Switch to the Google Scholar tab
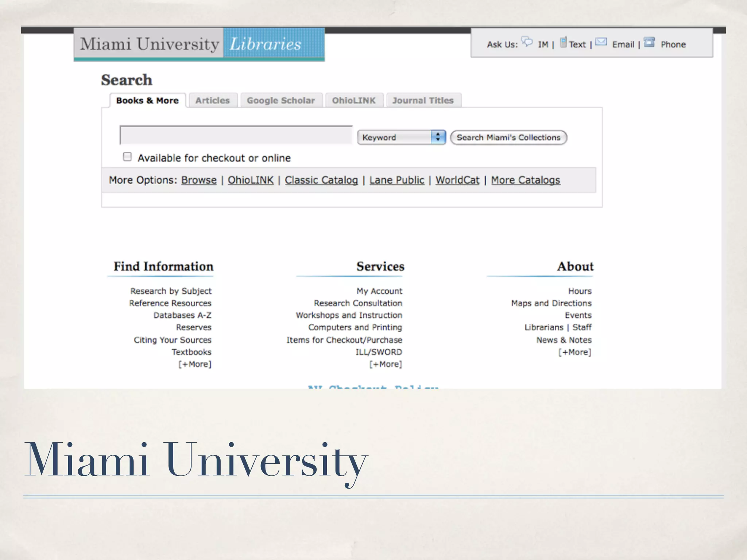 pos(281,100)
